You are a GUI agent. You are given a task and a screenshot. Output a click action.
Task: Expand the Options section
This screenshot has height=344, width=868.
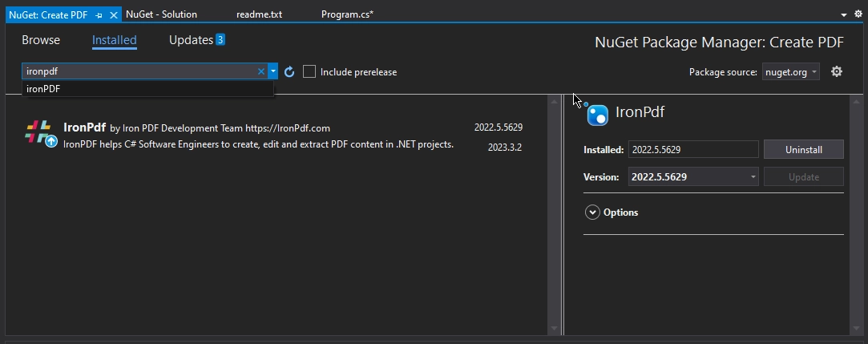pos(593,212)
